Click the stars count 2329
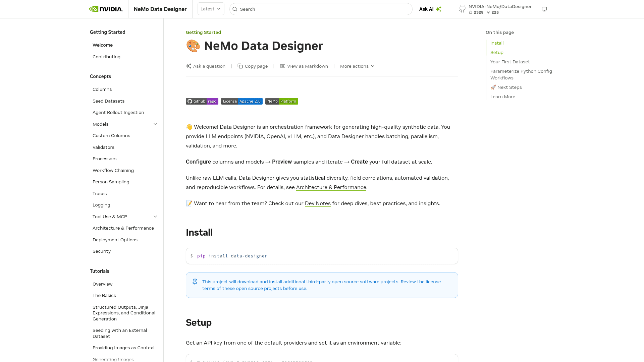This screenshot has height=362, width=644. [x=476, y=12]
